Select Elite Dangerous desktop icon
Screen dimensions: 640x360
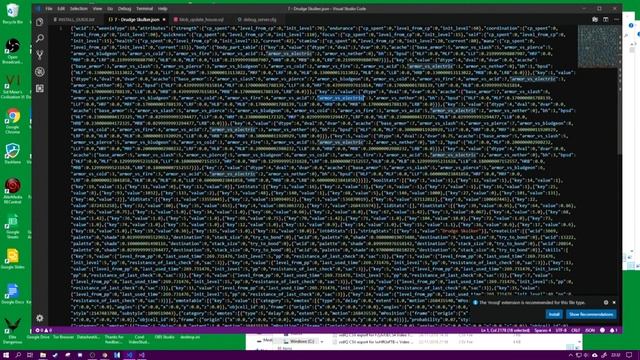[x=13, y=331]
